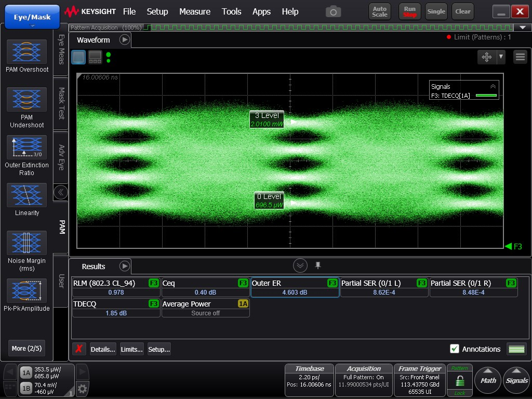The height and width of the screenshot is (399, 532).
Task: Click the Outer Extinction Ratio icon
Action: 26,148
